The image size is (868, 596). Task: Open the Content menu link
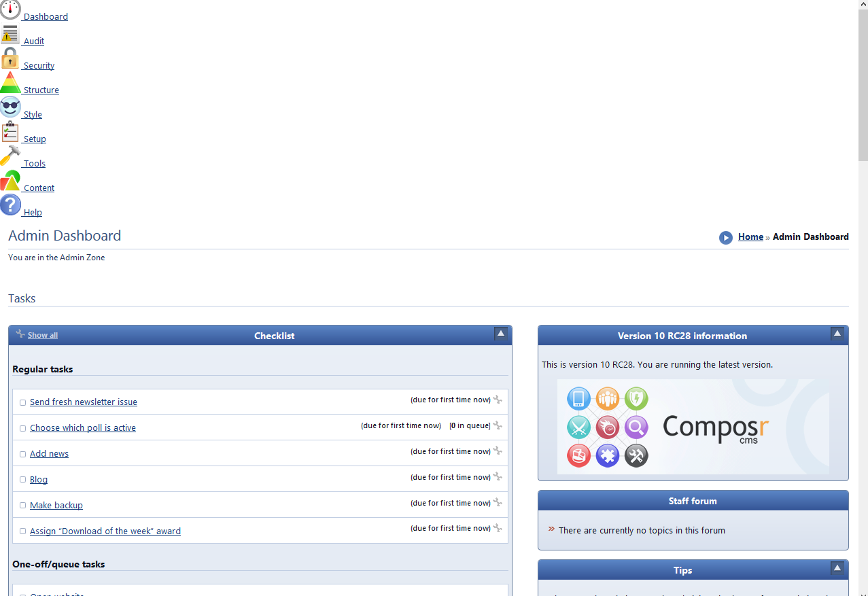pos(39,188)
